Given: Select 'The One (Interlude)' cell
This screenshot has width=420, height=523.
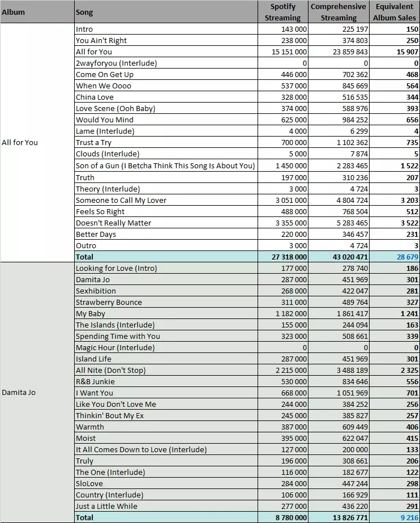Looking at the screenshot, I should tap(166, 473).
